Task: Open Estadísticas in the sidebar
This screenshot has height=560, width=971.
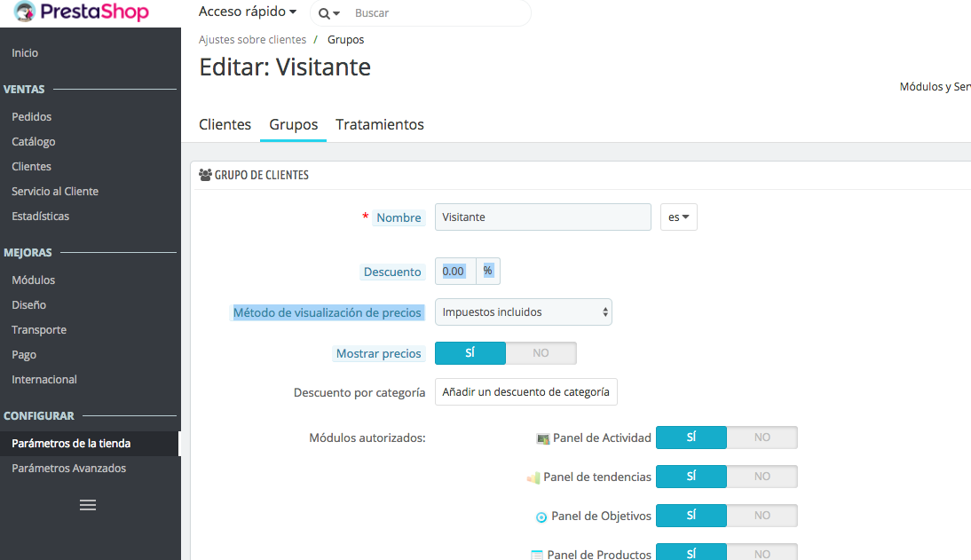Action: tap(40, 217)
